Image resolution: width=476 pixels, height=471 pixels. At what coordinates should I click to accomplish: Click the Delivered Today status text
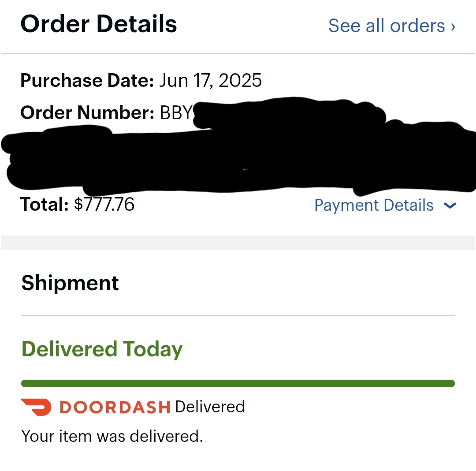(102, 349)
